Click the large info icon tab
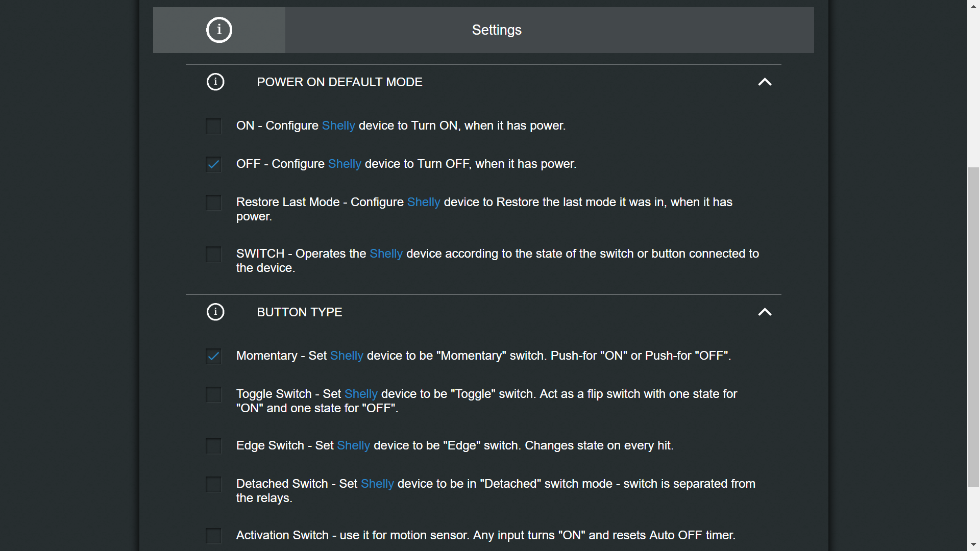 [219, 30]
